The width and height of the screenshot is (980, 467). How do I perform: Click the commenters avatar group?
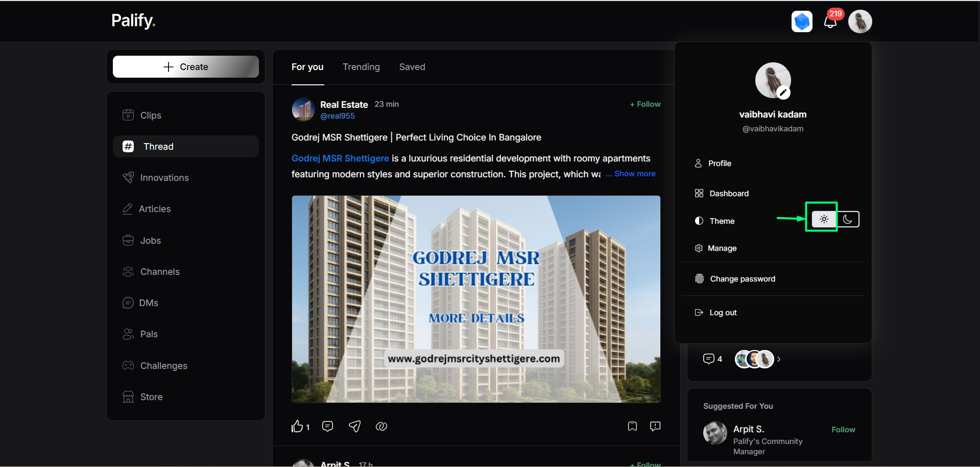pyautogui.click(x=754, y=359)
